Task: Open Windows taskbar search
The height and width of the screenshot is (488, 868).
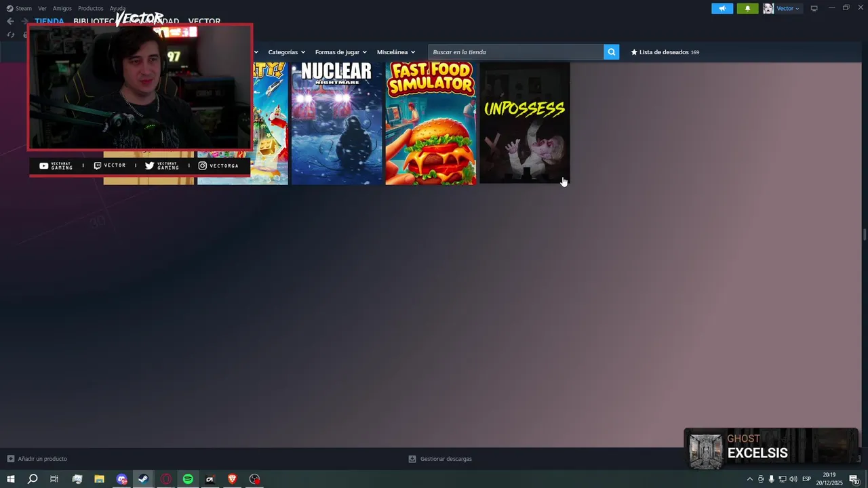Action: point(32,479)
